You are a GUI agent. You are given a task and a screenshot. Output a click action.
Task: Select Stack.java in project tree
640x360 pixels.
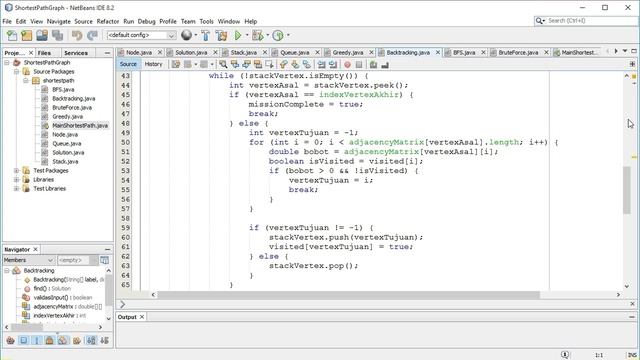[65, 162]
